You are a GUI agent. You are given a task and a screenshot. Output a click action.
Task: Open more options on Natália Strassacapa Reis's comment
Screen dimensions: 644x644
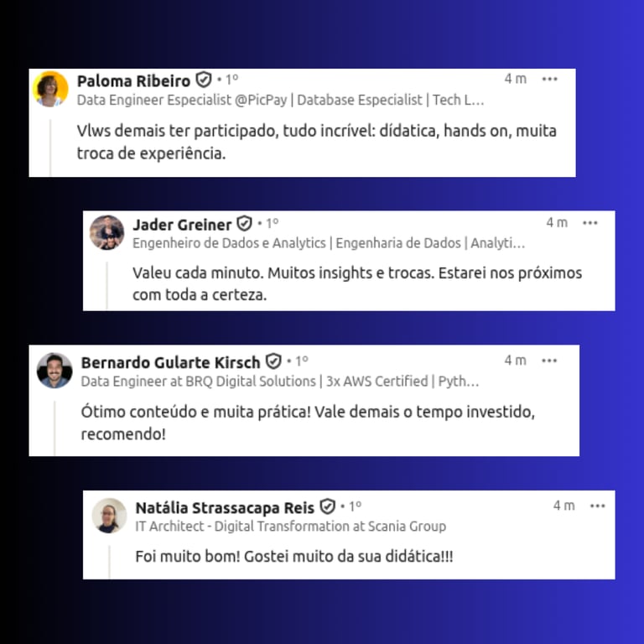tap(597, 506)
